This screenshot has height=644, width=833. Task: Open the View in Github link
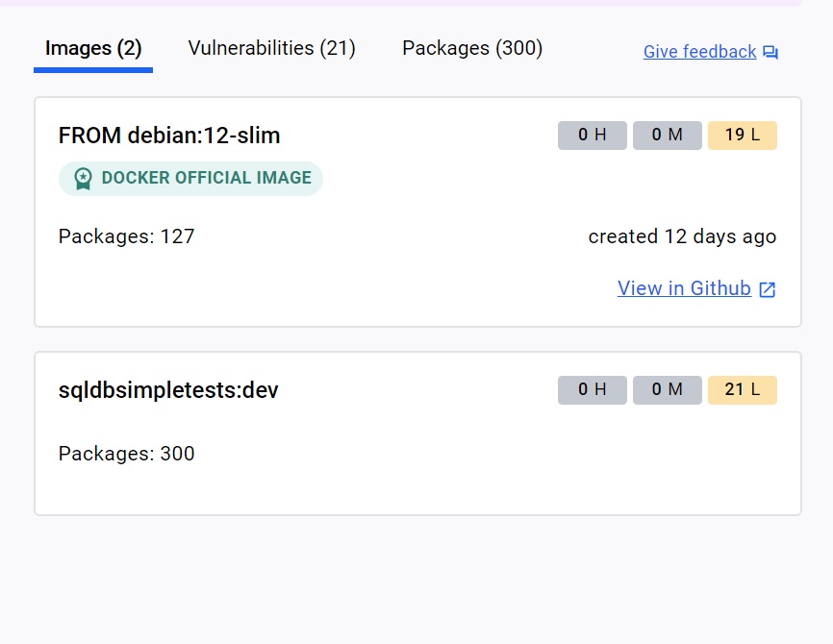tap(684, 288)
